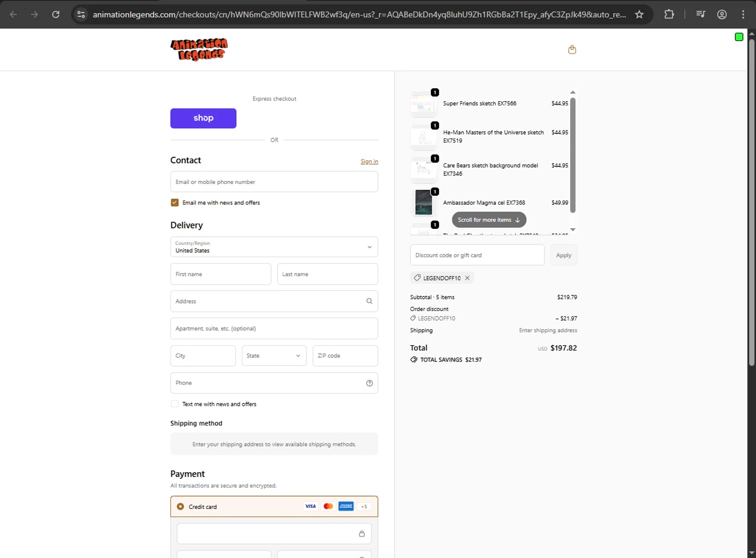
Task: Check Text me with news and offers
Action: [x=174, y=404]
